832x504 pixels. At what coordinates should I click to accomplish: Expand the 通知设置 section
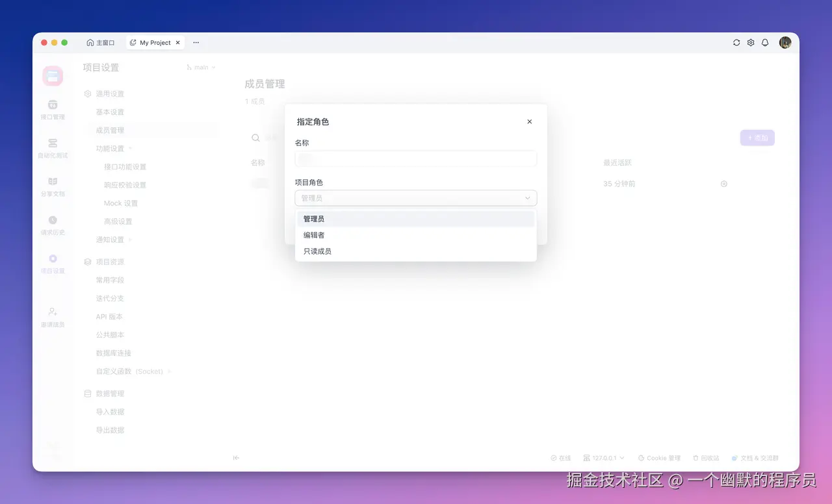tap(109, 240)
